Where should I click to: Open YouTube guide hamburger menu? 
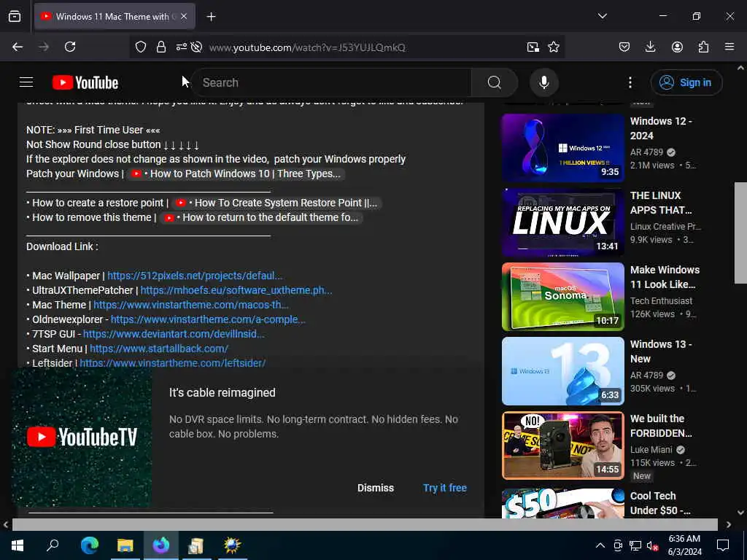[x=26, y=82]
